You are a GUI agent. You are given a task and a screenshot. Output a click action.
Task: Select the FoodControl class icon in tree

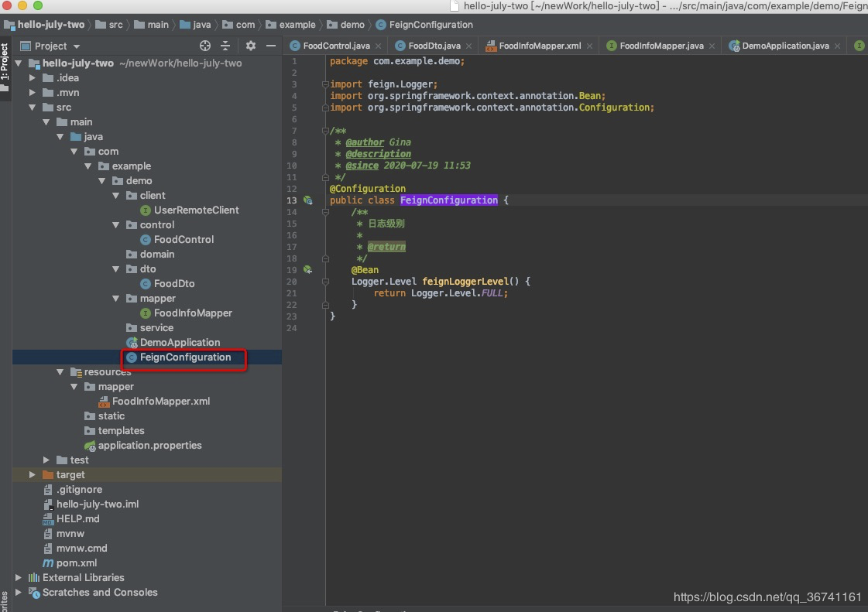pos(146,240)
